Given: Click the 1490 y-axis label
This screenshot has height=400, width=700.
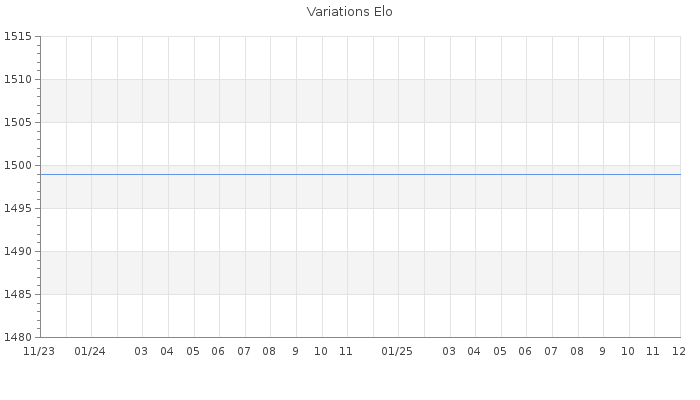Looking at the screenshot, I should (18, 252).
